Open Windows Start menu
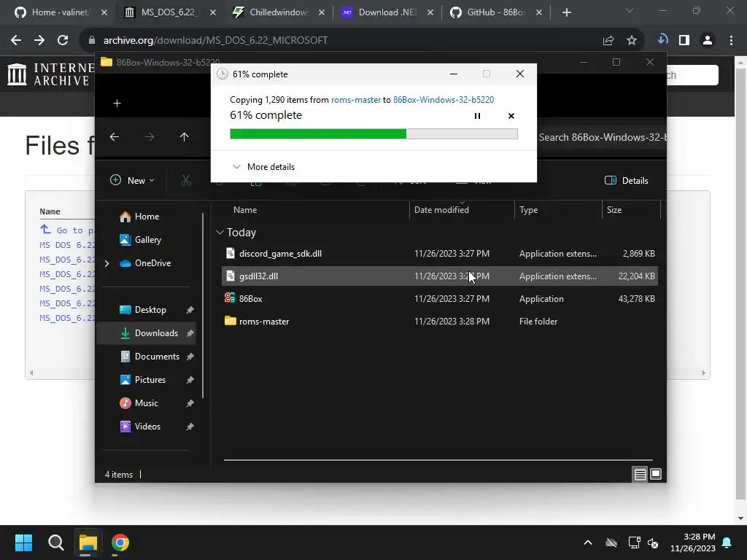747x560 pixels. coord(23,542)
